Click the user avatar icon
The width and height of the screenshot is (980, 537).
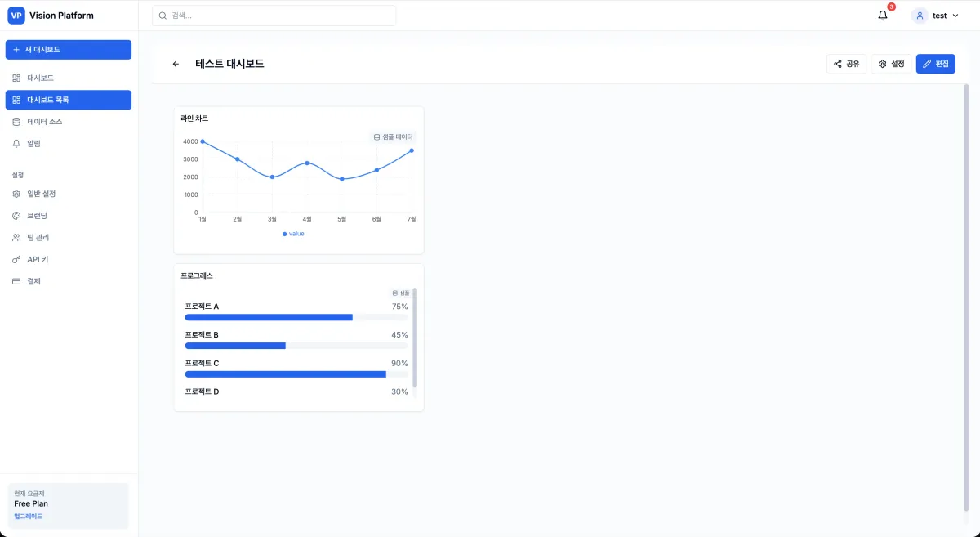920,16
